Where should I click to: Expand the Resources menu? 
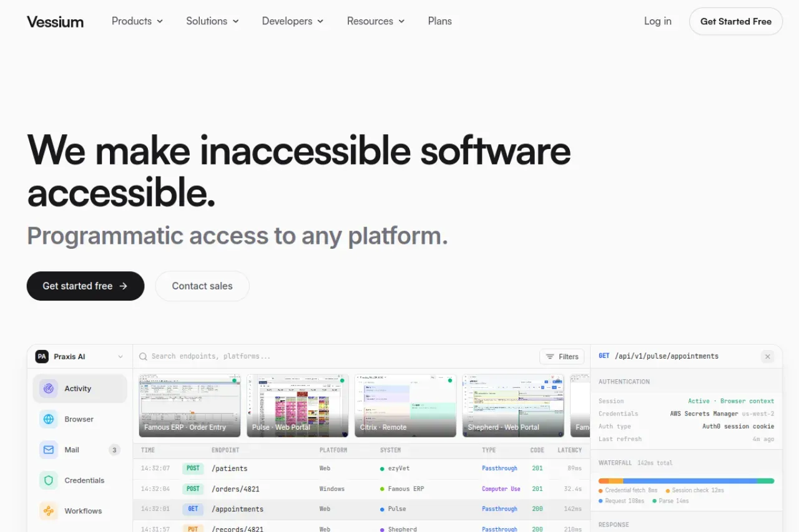tap(376, 21)
